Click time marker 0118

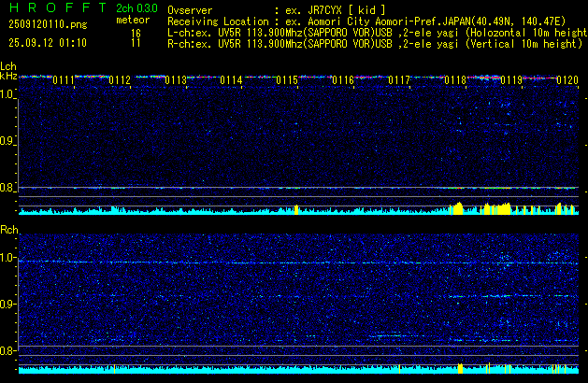[455, 80]
